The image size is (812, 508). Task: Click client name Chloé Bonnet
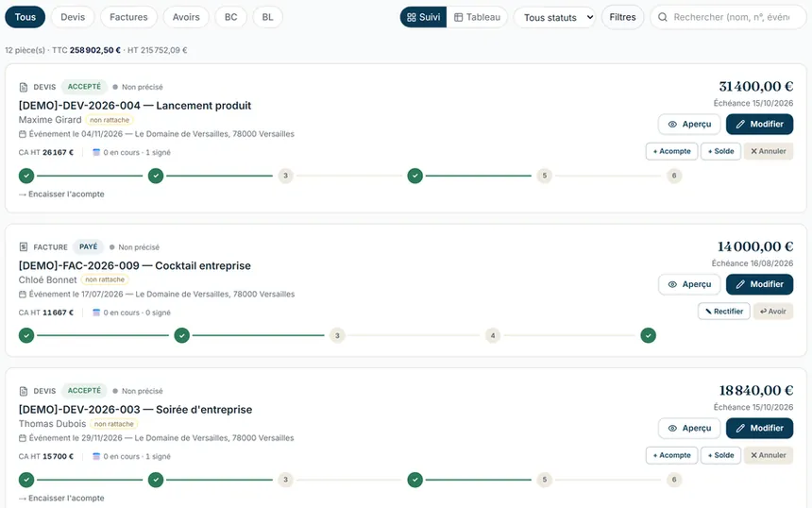[47, 279]
